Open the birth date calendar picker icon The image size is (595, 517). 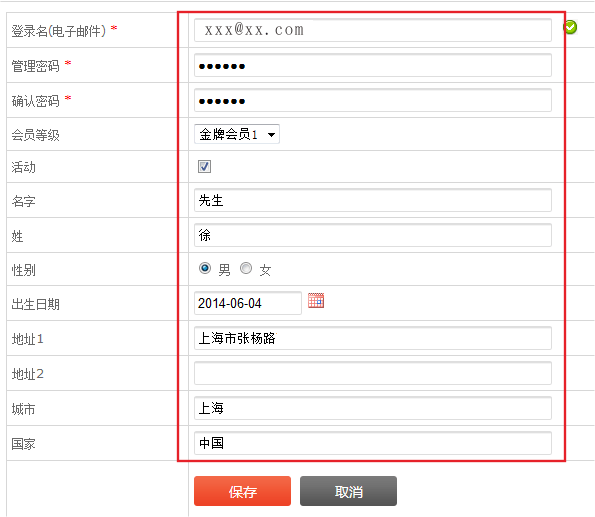[316, 301]
